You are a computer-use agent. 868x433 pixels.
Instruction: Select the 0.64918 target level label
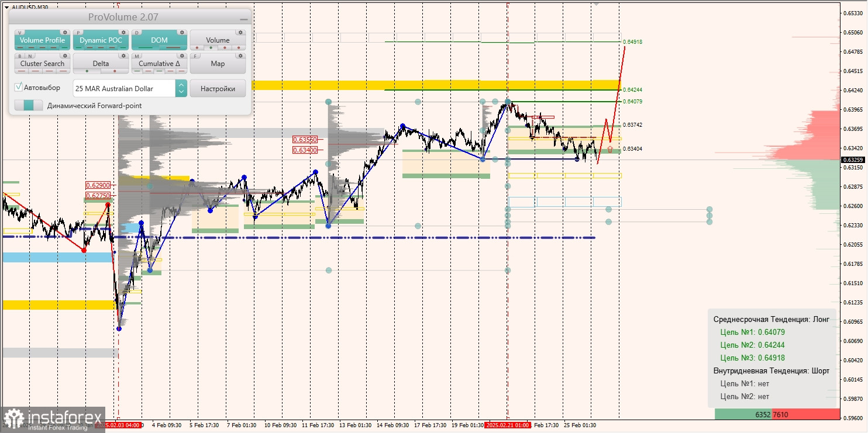point(632,42)
